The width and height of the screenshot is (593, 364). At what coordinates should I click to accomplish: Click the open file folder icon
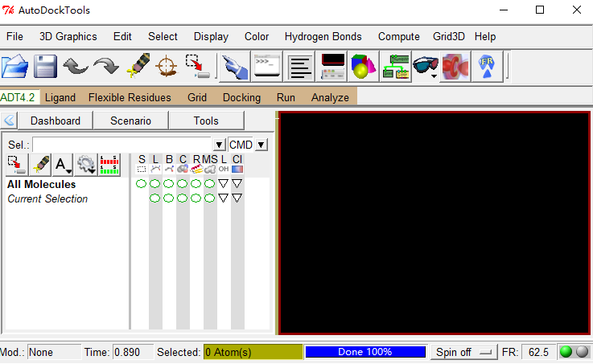click(x=15, y=67)
